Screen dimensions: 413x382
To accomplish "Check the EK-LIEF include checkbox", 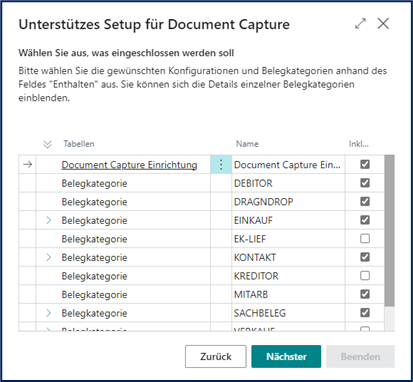I will (365, 239).
